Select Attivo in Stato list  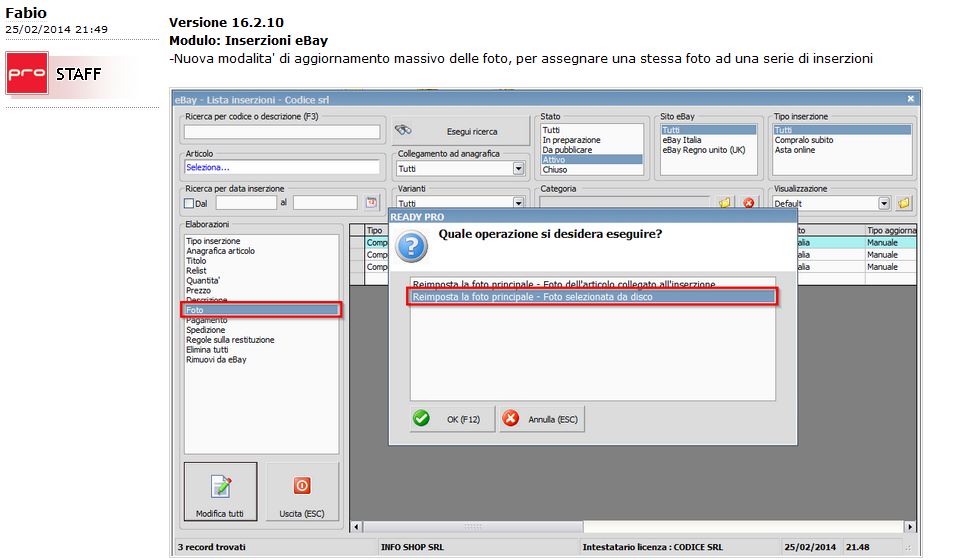tap(591, 160)
